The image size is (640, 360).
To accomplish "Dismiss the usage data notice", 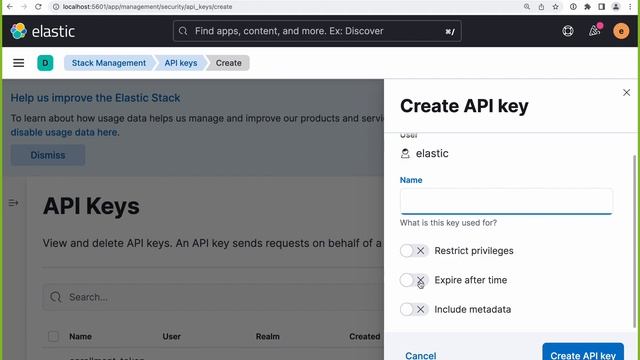I will (x=48, y=155).
